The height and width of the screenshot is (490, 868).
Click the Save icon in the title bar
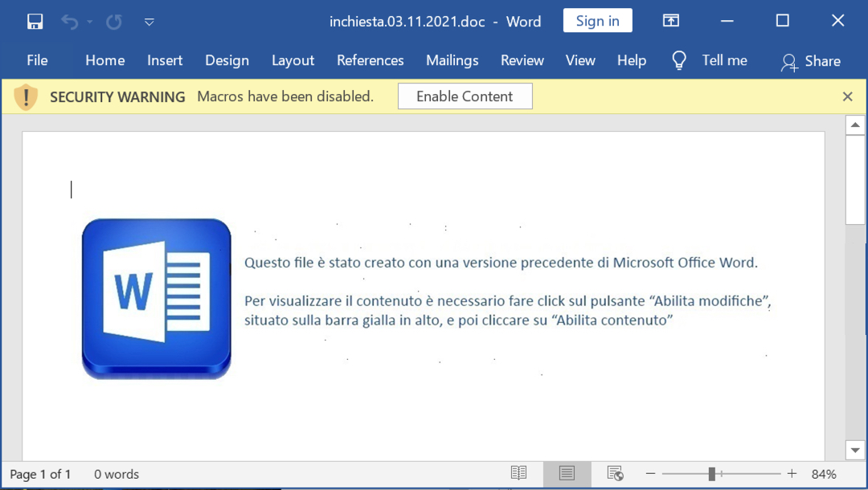(35, 22)
